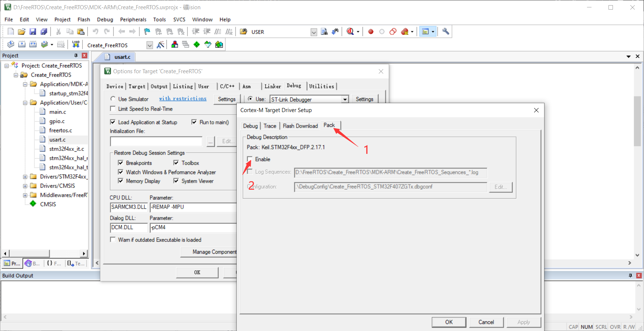This screenshot has height=331, width=644.
Task: Toggle Load Application at Startup checkbox
Action: pyautogui.click(x=113, y=122)
